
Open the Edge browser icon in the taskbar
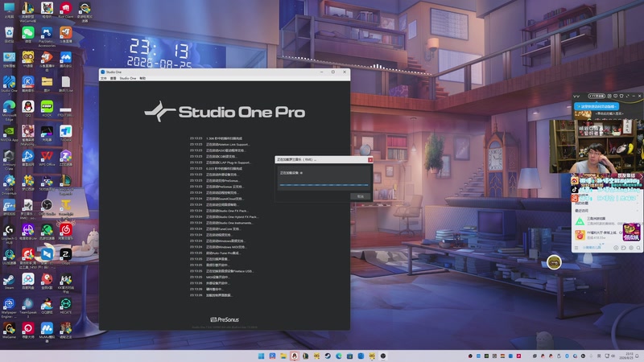click(x=339, y=356)
